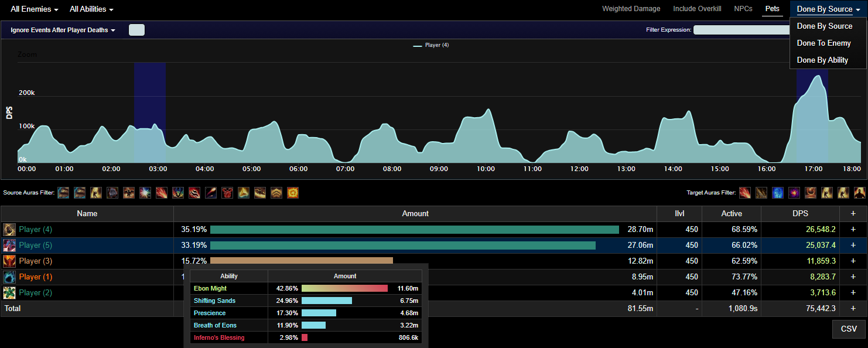Screen dimensions: 868x348
Task: Open the Player (3) details link
Action: pos(31,261)
